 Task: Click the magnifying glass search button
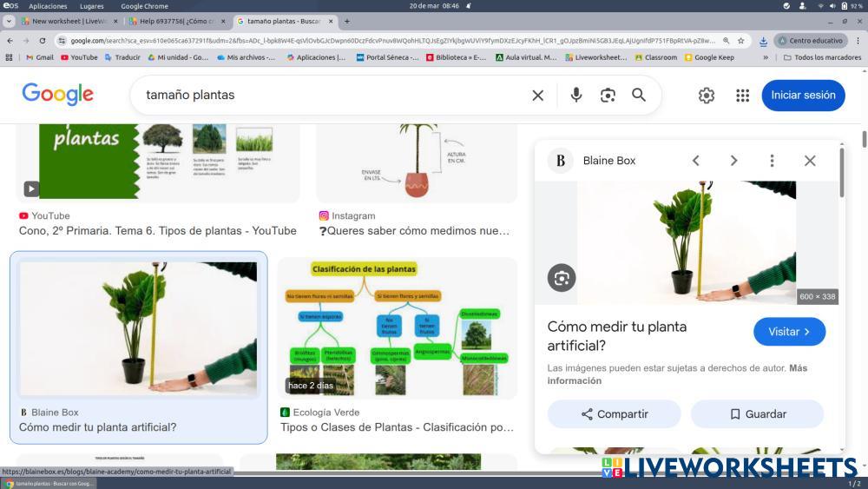tap(639, 96)
